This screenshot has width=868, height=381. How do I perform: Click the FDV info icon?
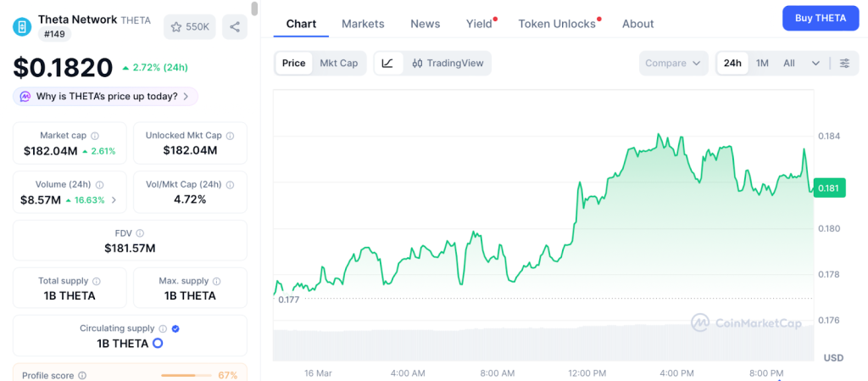coord(140,233)
